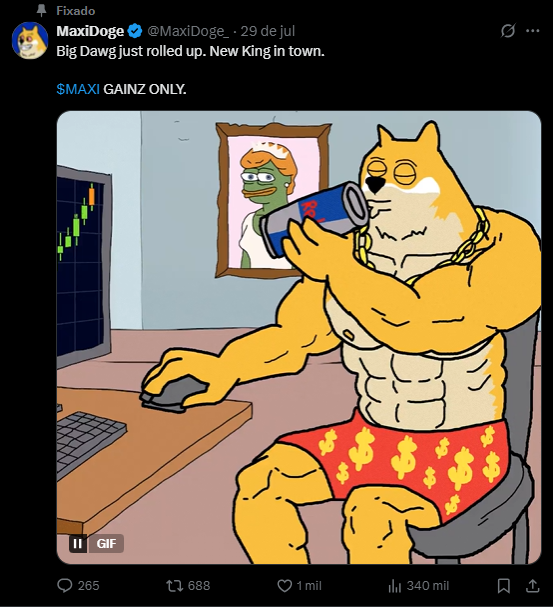
Task: Click the $MAXI cashtag
Action: pyautogui.click(x=78, y=89)
